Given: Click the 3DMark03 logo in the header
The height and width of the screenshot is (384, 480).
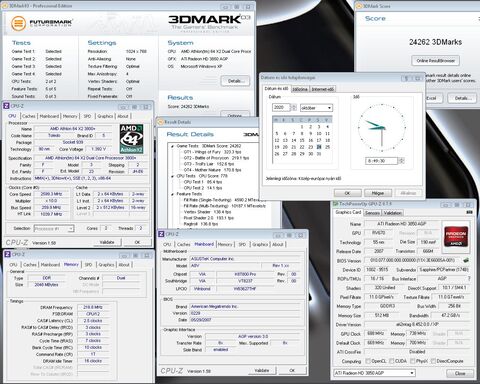Looking at the screenshot, I should (x=209, y=22).
